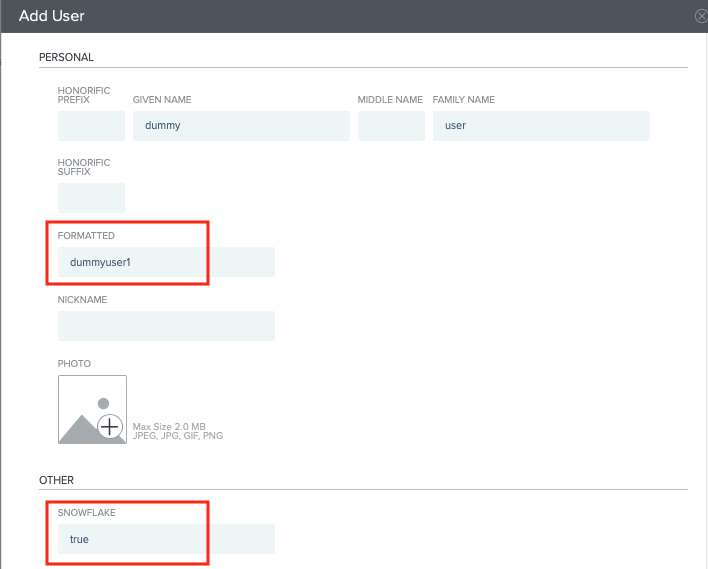Click the Family Name field containing user
Image resolution: width=708 pixels, height=569 pixels.
click(x=541, y=126)
